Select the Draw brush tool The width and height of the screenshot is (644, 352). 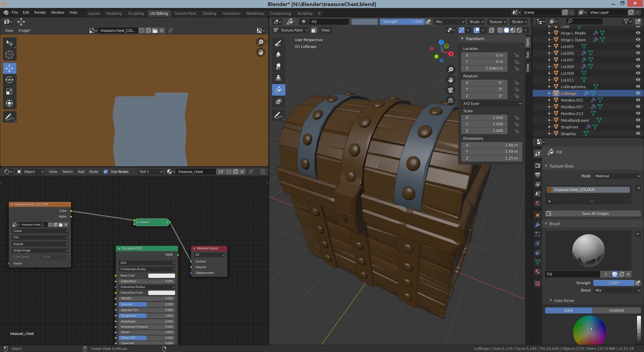coord(278,43)
